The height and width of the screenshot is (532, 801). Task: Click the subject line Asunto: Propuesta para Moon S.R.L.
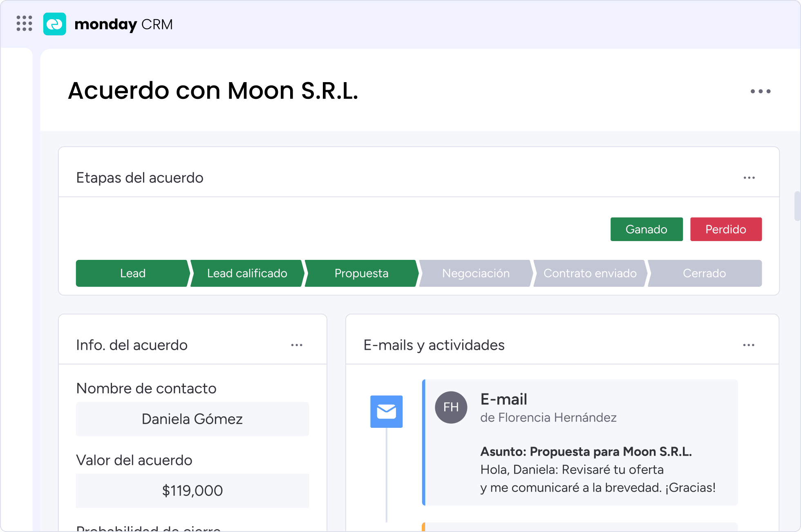pos(586,452)
